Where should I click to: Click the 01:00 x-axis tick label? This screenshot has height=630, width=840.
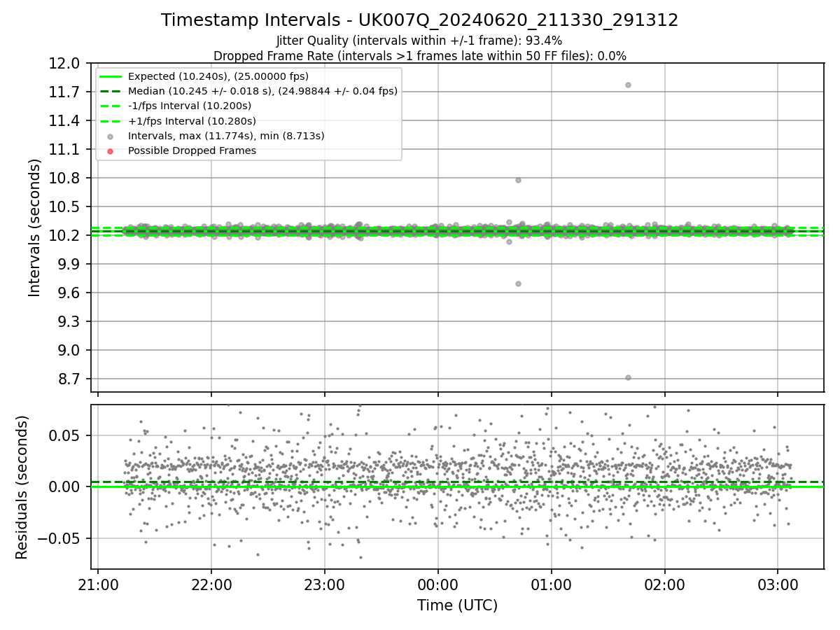coord(551,584)
